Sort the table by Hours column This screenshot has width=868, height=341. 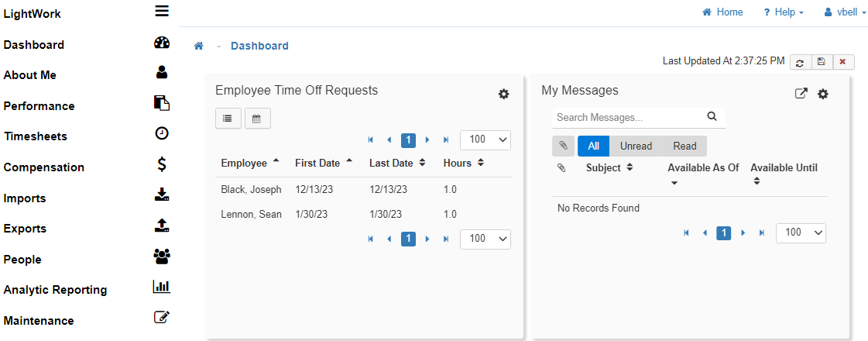464,164
